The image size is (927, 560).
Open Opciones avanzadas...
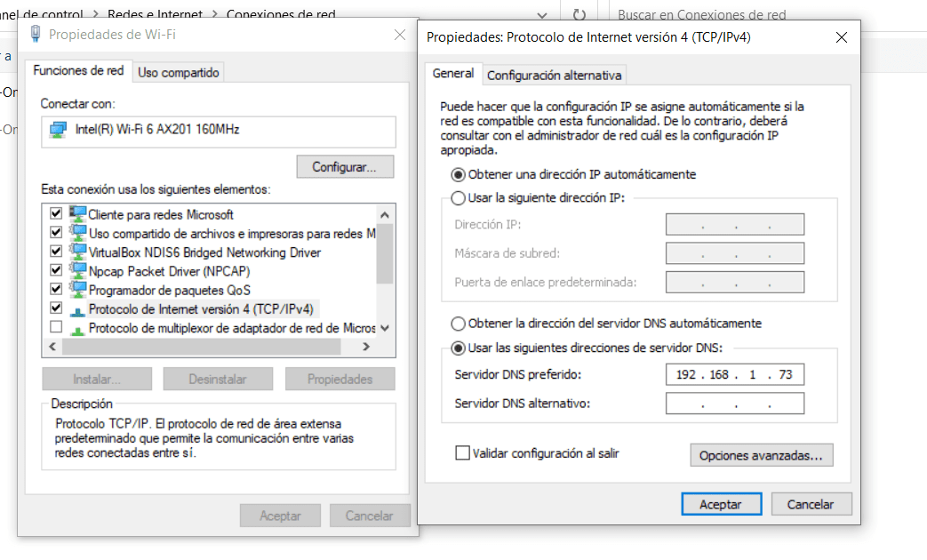(762, 455)
